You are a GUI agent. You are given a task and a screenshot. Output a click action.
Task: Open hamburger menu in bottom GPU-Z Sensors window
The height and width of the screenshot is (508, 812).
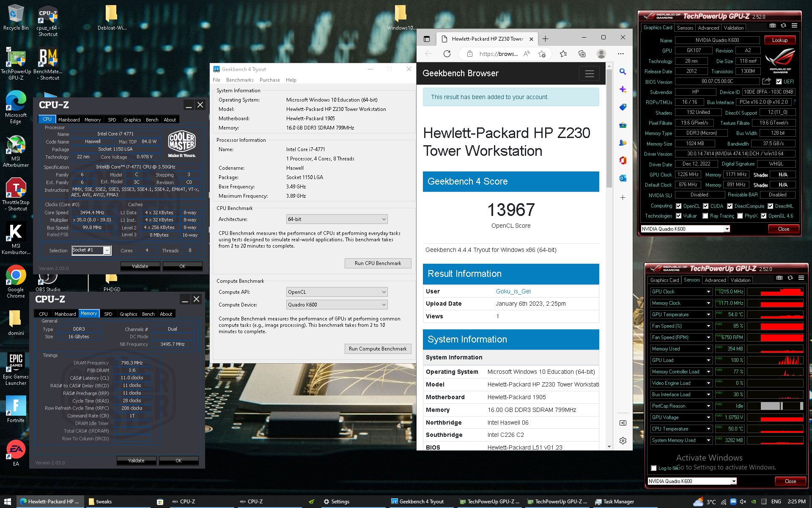coord(801,278)
